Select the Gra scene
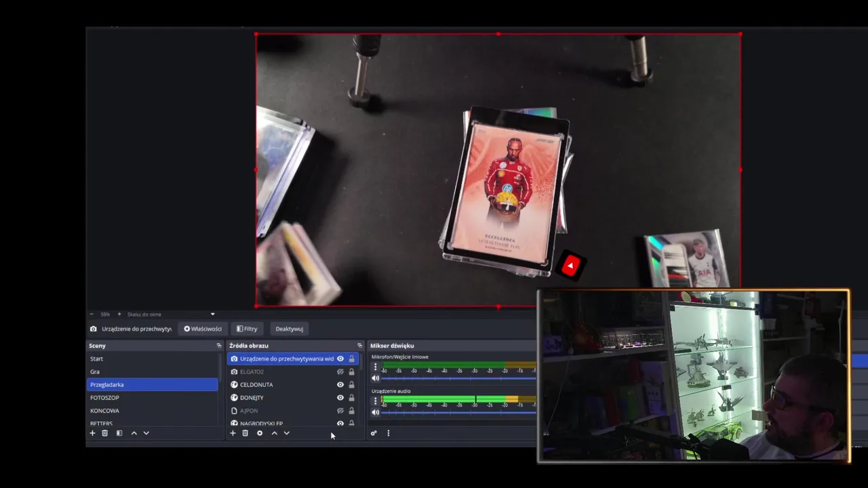 click(153, 371)
